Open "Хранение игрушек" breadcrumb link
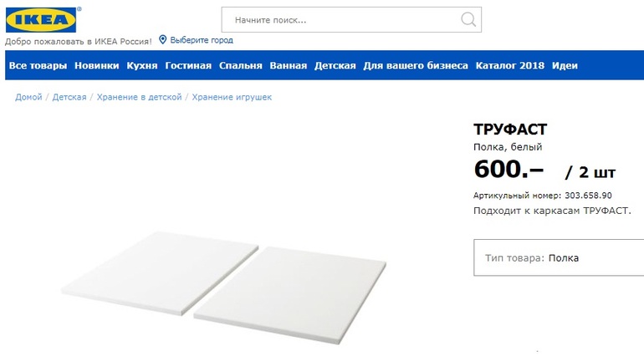 point(232,97)
